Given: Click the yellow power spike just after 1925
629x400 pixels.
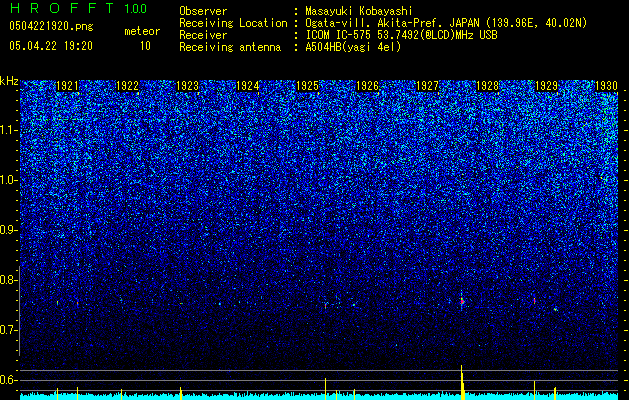Looking at the screenshot, I should (325, 389).
